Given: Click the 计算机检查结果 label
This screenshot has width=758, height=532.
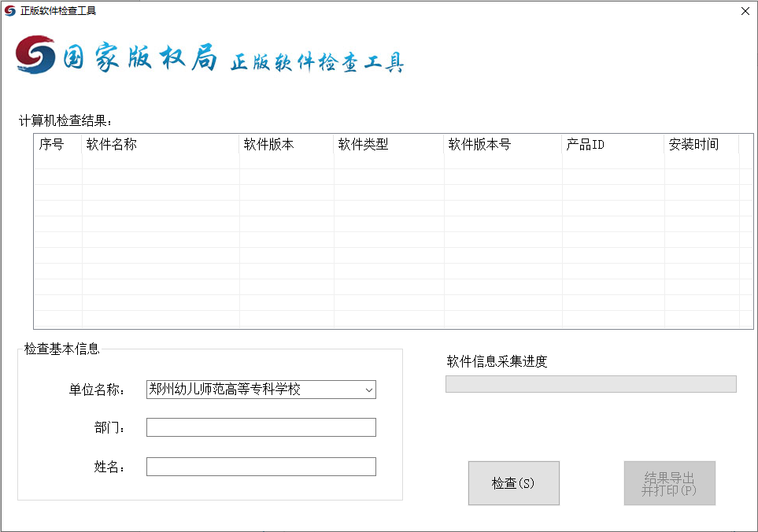Looking at the screenshot, I should [65, 120].
